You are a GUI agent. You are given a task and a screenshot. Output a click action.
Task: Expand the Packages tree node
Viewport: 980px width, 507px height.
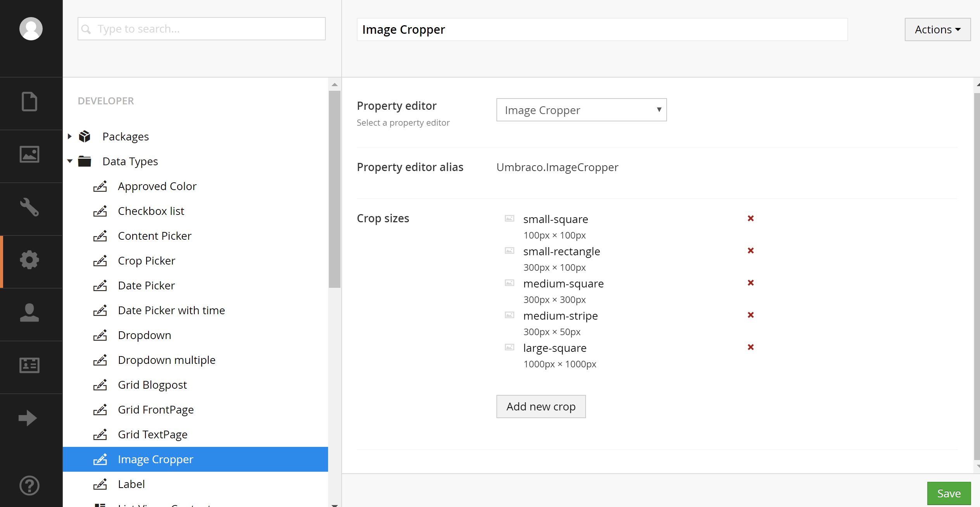70,137
